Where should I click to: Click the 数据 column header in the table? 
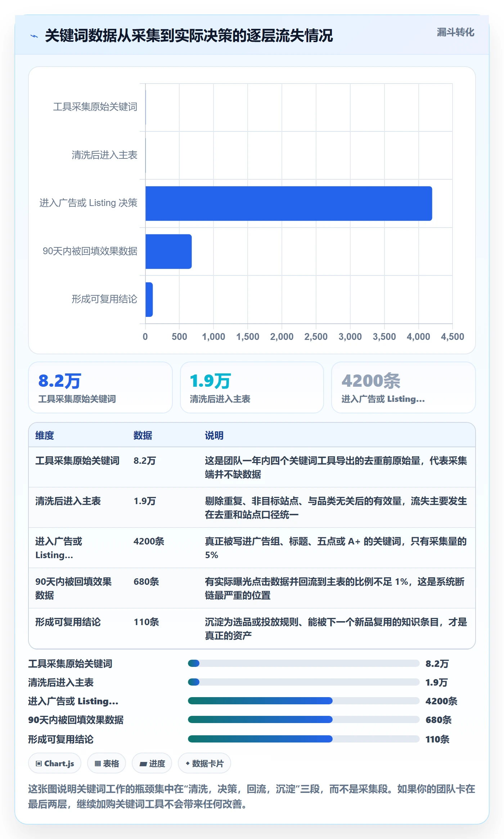(x=143, y=435)
